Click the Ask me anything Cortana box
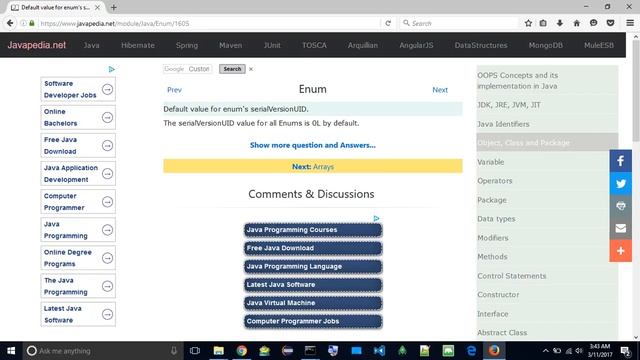This screenshot has height=360, width=640. [x=102, y=351]
